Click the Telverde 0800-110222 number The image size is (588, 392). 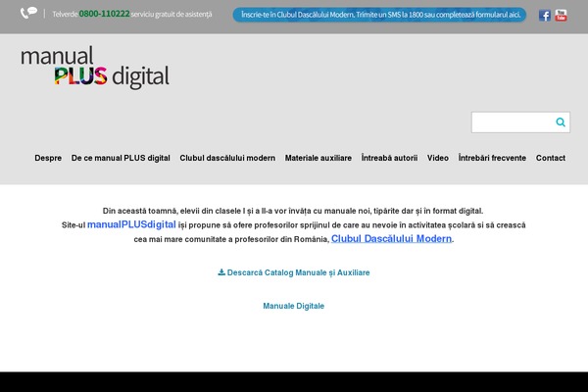point(104,14)
